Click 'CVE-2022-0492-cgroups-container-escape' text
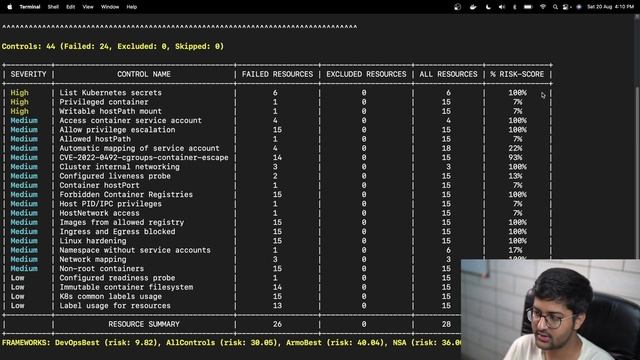The image size is (640, 360). (x=144, y=158)
